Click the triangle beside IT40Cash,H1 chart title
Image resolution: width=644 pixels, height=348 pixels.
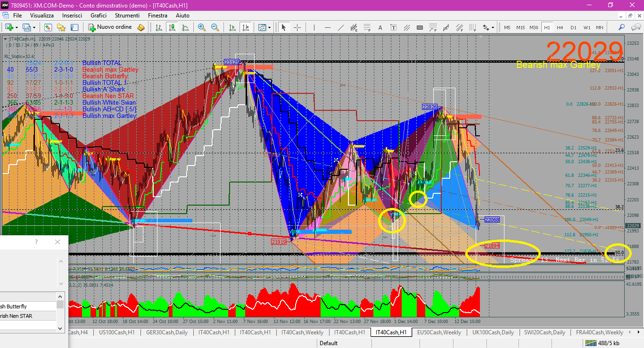[5, 39]
